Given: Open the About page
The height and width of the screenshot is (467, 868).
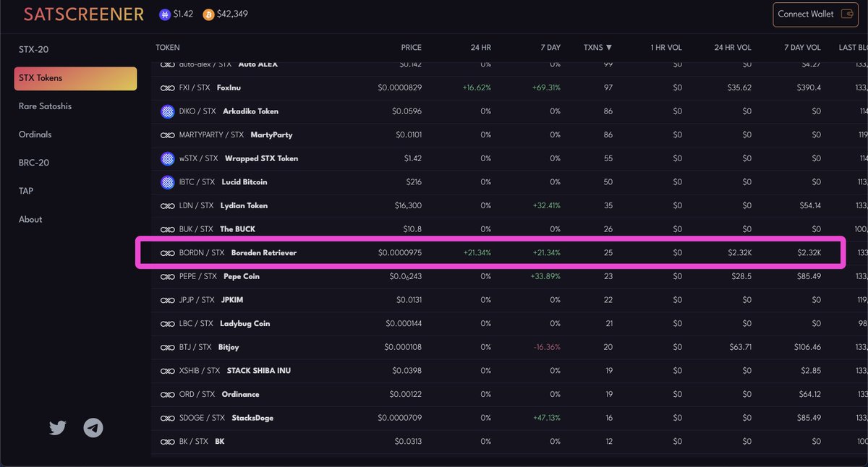Looking at the screenshot, I should (x=30, y=219).
